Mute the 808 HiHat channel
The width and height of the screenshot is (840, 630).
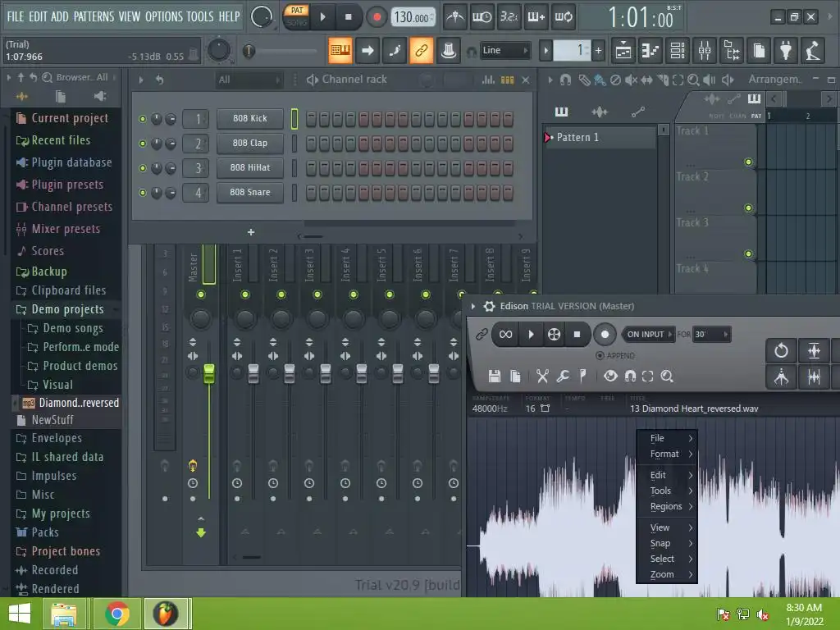[143, 168]
